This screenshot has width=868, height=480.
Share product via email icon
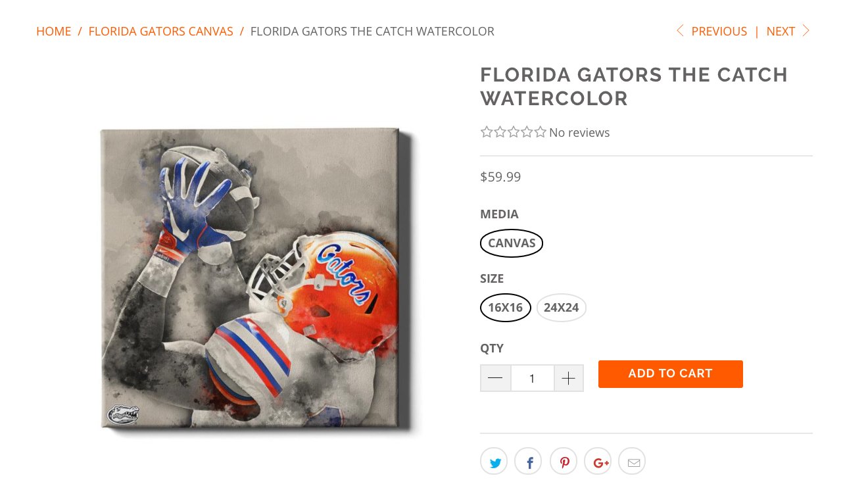pyautogui.click(x=632, y=462)
